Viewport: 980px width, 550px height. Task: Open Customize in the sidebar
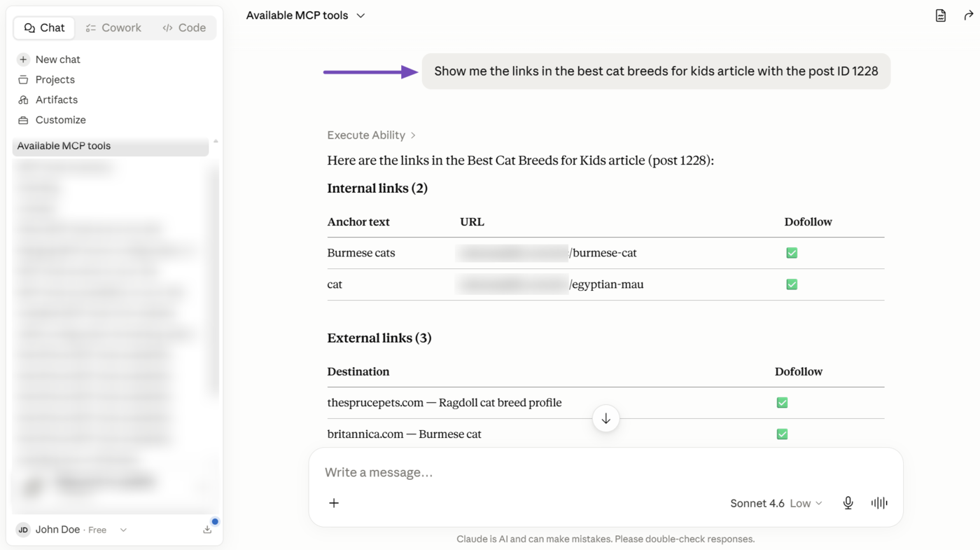click(x=52, y=121)
